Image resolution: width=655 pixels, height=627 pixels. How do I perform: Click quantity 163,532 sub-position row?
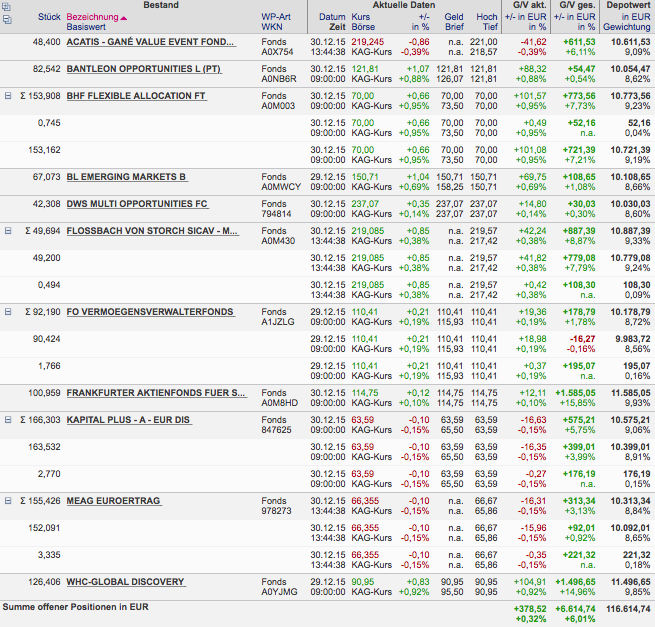click(328, 452)
